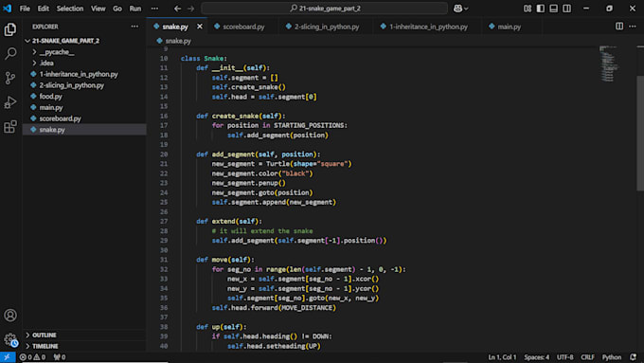The height and width of the screenshot is (363, 644).
Task: Open main.py in the explorer
Action: 84,107
